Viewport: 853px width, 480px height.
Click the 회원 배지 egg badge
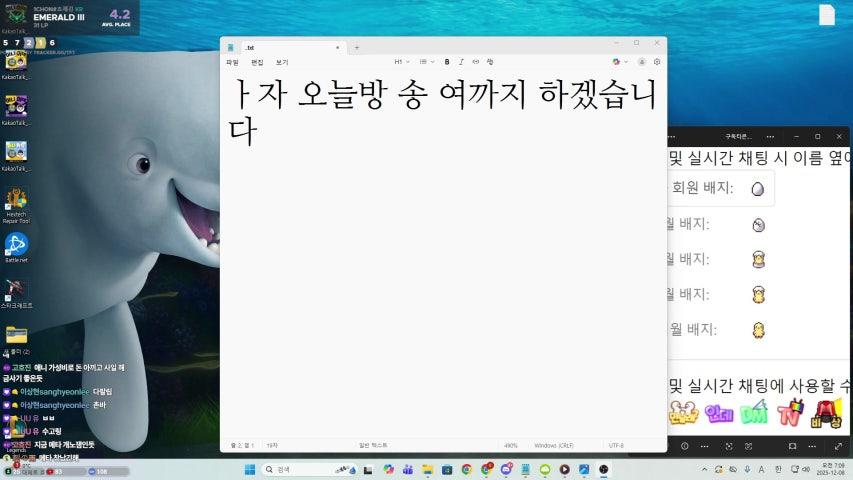click(x=757, y=189)
